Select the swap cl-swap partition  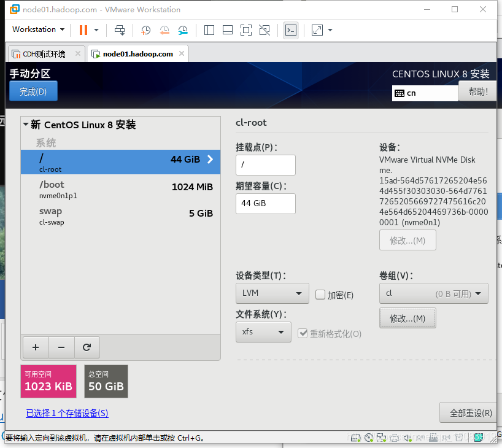click(x=120, y=215)
